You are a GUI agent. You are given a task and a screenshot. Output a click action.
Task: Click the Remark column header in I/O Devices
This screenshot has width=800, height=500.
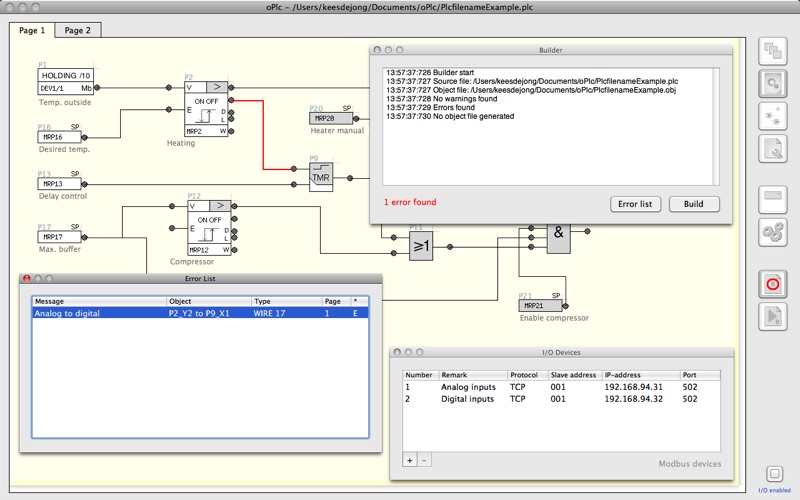click(473, 375)
